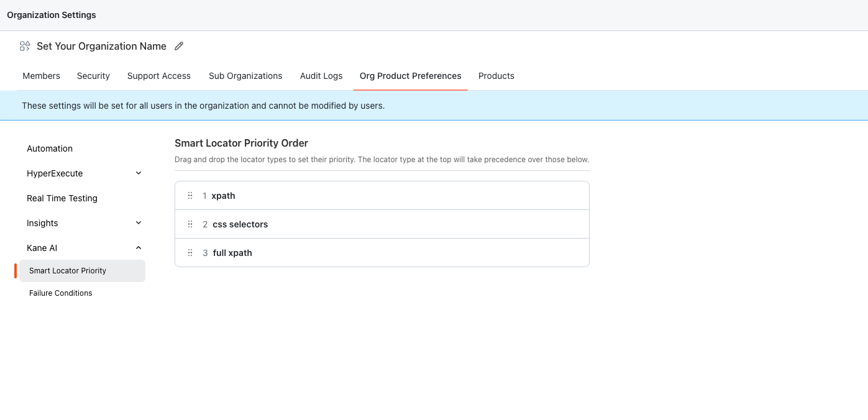The image size is (868, 420).
Task: Click the organization icon beside the org name
Action: tap(25, 46)
